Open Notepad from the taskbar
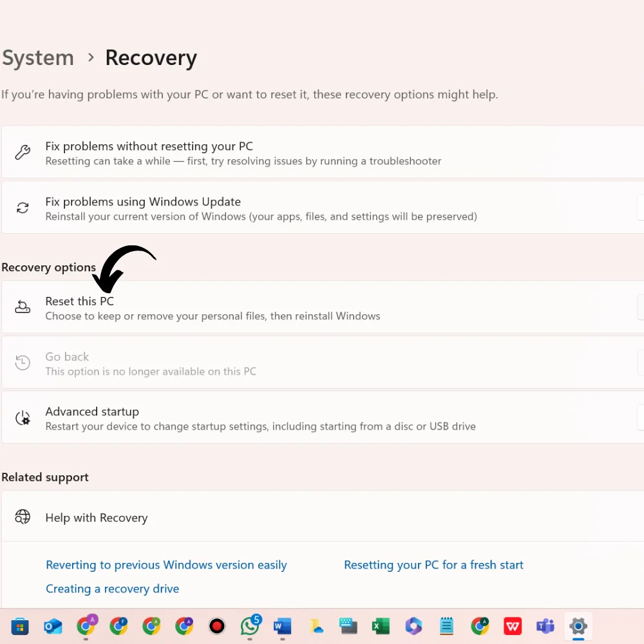This screenshot has width=644, height=644. click(x=446, y=627)
